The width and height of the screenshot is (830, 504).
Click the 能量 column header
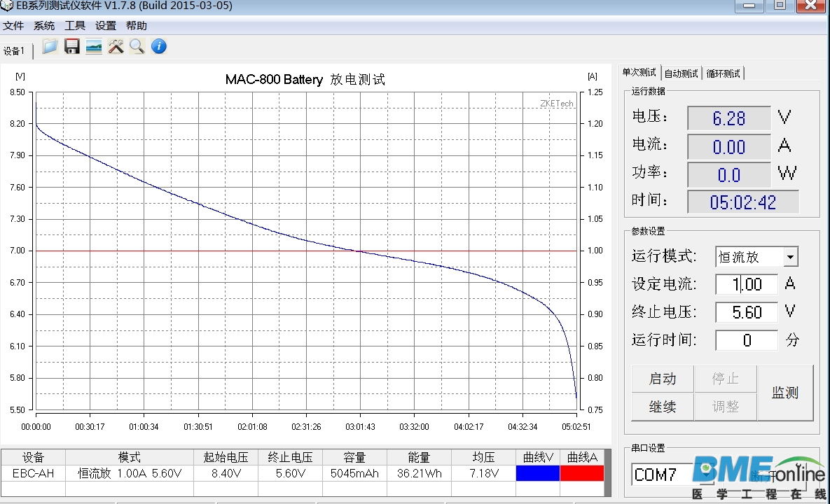[x=420, y=458]
